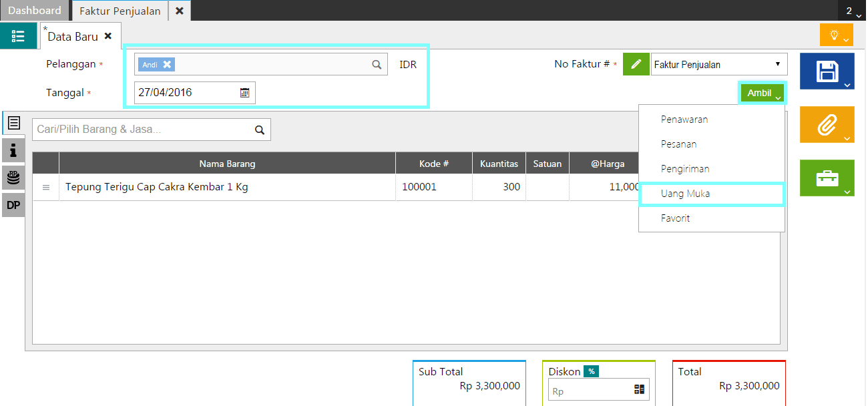Remove the Andi customer tag
Screen dimensions: 868x406
(167, 65)
